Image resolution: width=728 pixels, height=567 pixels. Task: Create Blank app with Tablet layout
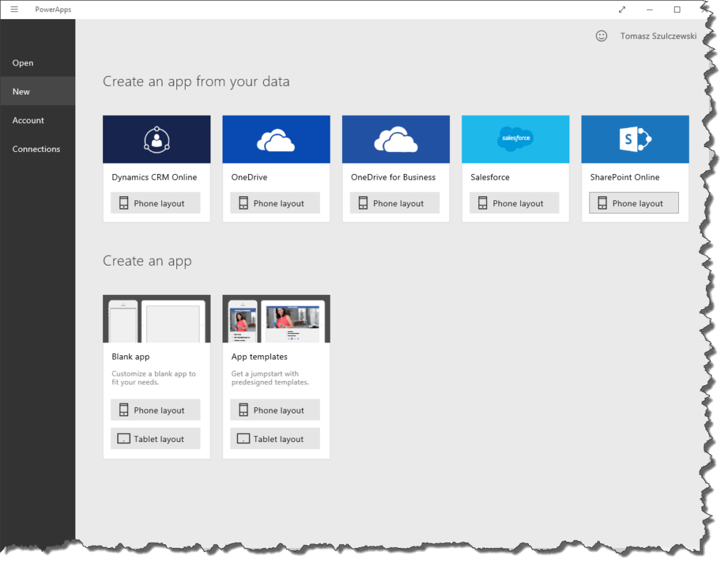click(x=156, y=439)
